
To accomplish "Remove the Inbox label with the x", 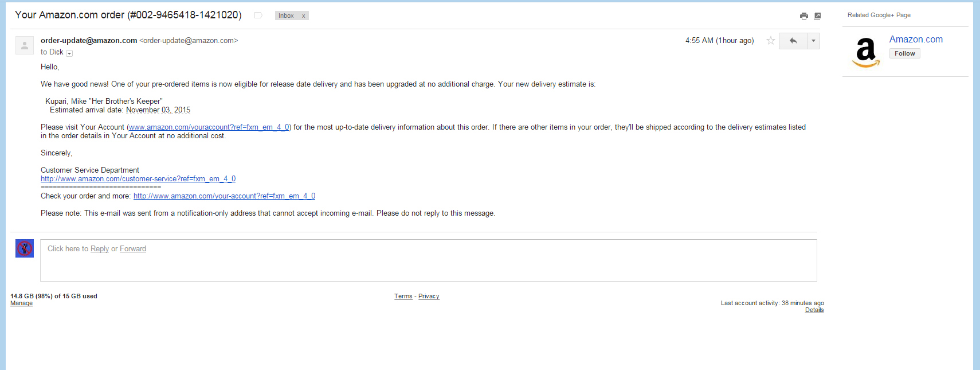I will point(304,16).
